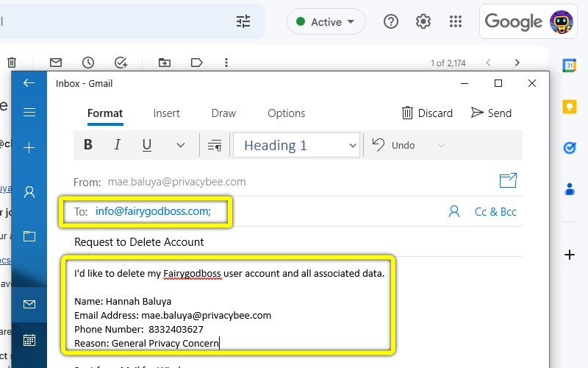Discard the email draft
Screen dimensions: 588x368
[x=427, y=113]
